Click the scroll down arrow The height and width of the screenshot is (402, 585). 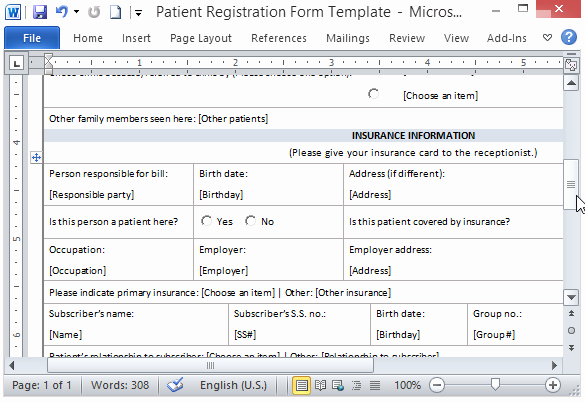point(571,297)
